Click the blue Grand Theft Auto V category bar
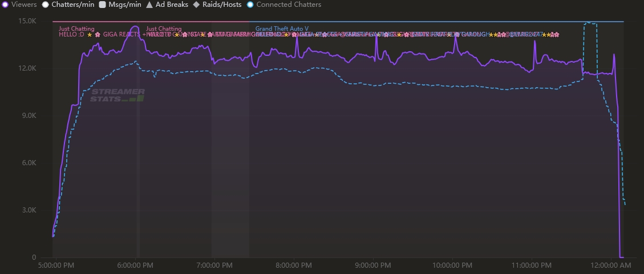Viewport: 644px width, 274px height. pyautogui.click(x=436, y=21)
